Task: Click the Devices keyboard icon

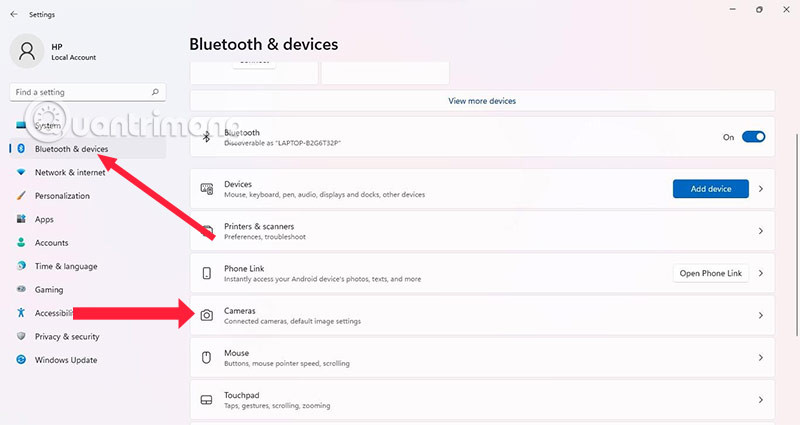Action: [207, 188]
